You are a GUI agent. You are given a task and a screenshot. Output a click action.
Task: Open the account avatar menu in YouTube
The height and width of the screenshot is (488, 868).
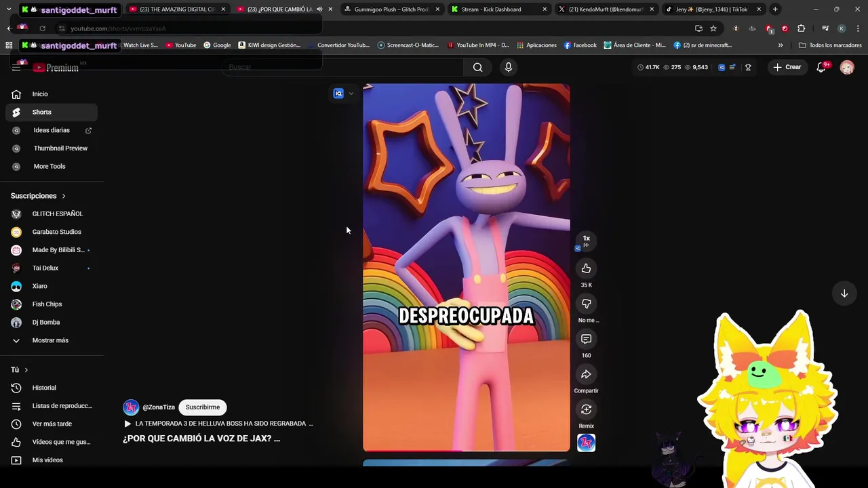pos(847,67)
